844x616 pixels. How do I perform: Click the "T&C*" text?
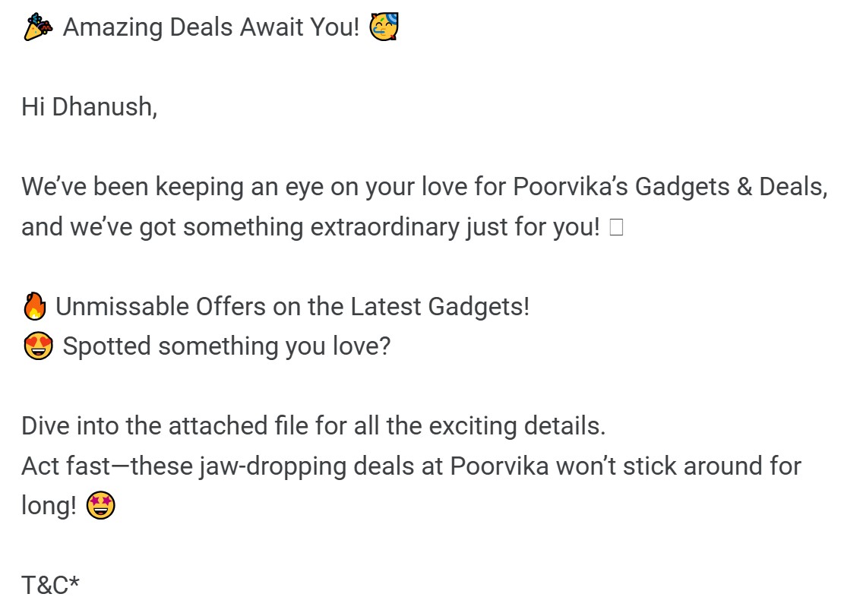pos(50,585)
